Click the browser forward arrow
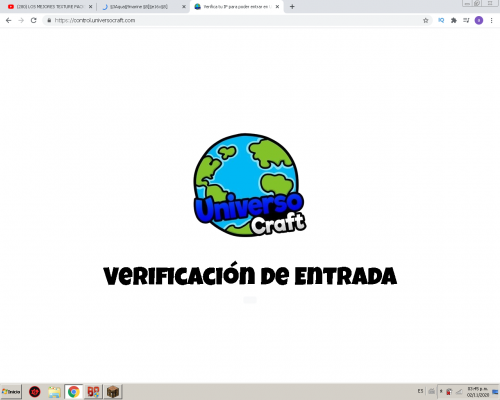Screen dimensions: 500x400 pos(21,20)
